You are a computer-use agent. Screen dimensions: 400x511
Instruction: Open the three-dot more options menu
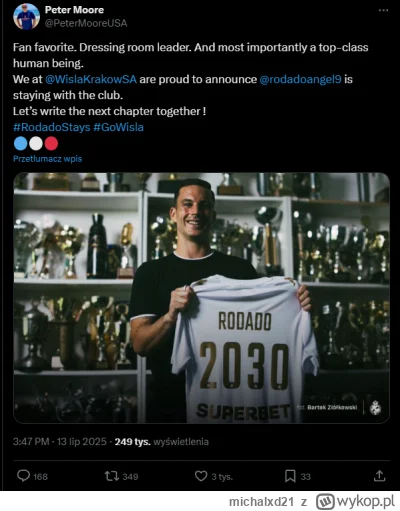(x=383, y=10)
